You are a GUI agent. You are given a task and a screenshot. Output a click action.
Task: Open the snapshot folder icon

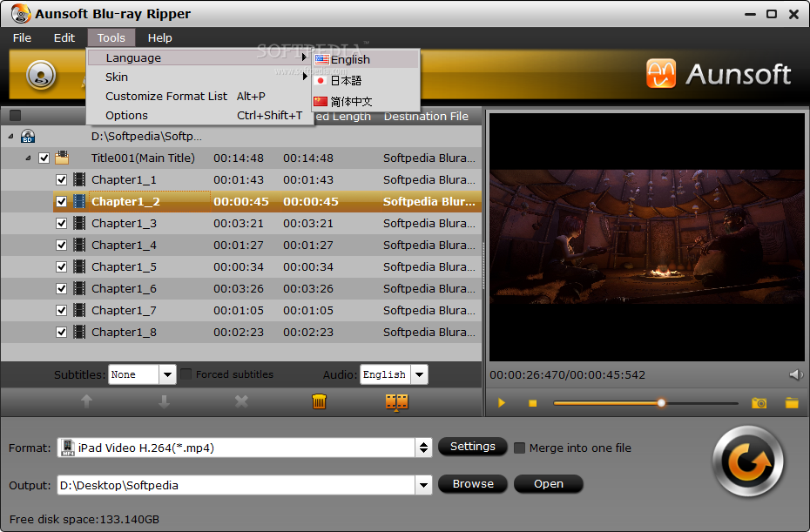click(x=792, y=402)
